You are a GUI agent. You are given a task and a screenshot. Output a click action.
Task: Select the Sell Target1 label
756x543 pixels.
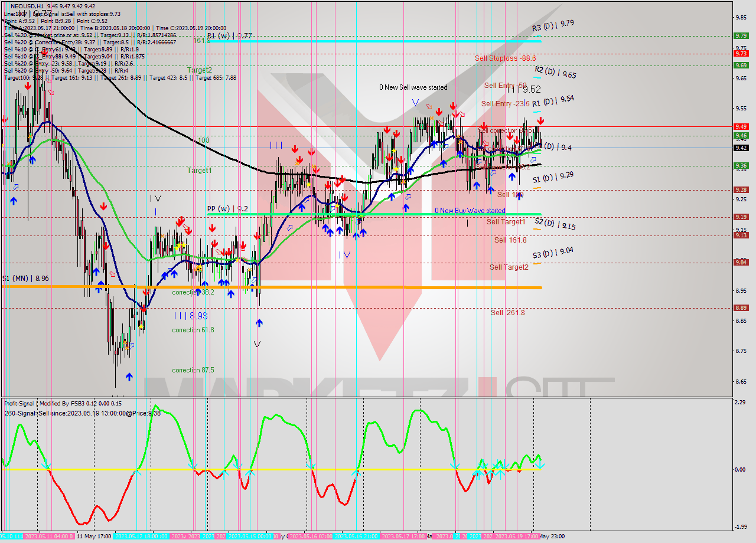[506, 222]
